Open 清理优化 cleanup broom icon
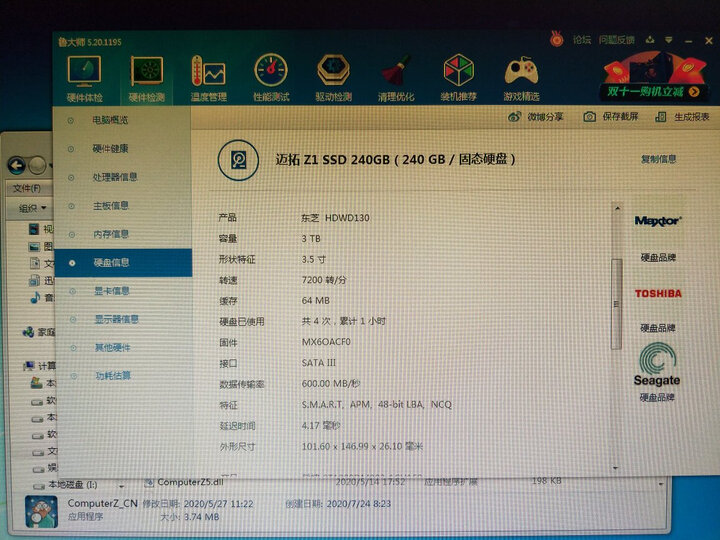 (x=396, y=77)
